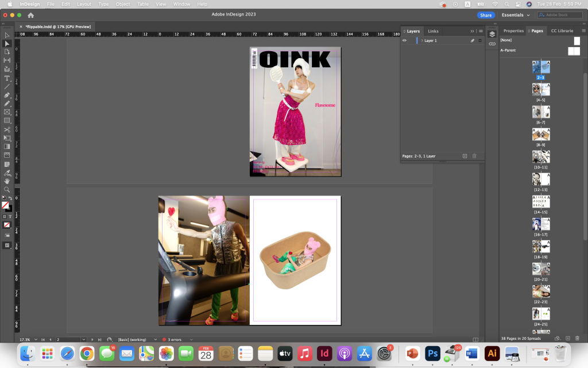
Task: Select the Gradient Swatch tool
Action: [x=7, y=147]
